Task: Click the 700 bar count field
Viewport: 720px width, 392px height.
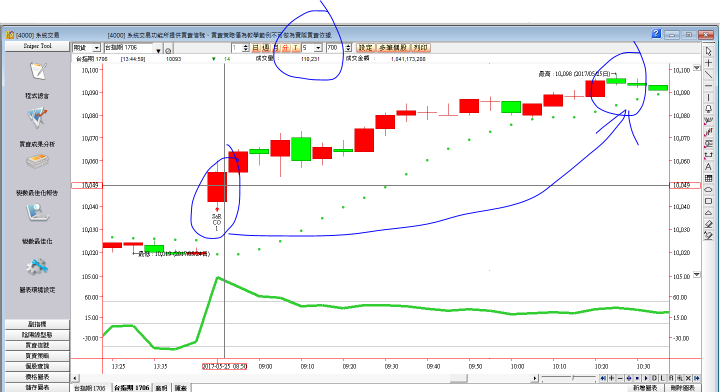Action: click(x=335, y=48)
